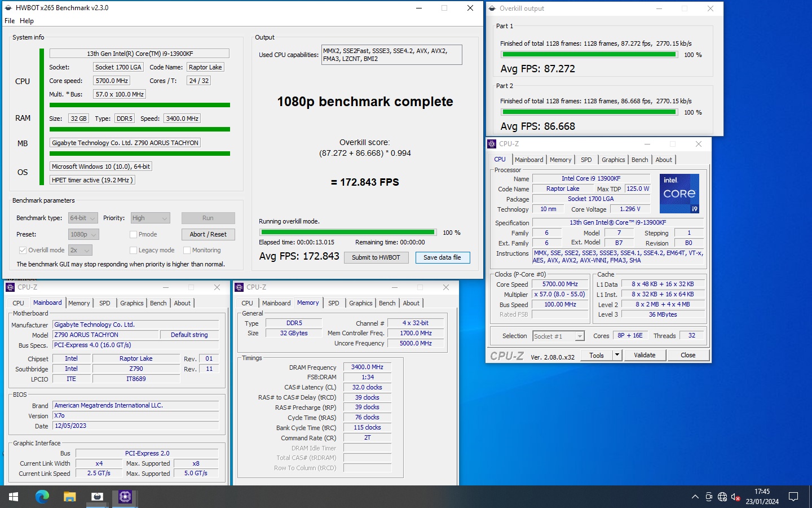
Task: Open File Explorer from taskbar
Action: point(69,497)
